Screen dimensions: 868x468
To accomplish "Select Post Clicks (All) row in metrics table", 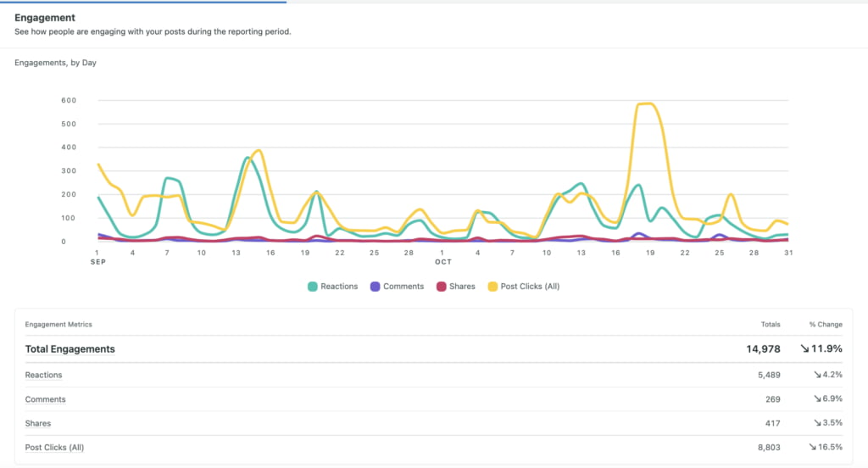I will coord(54,447).
